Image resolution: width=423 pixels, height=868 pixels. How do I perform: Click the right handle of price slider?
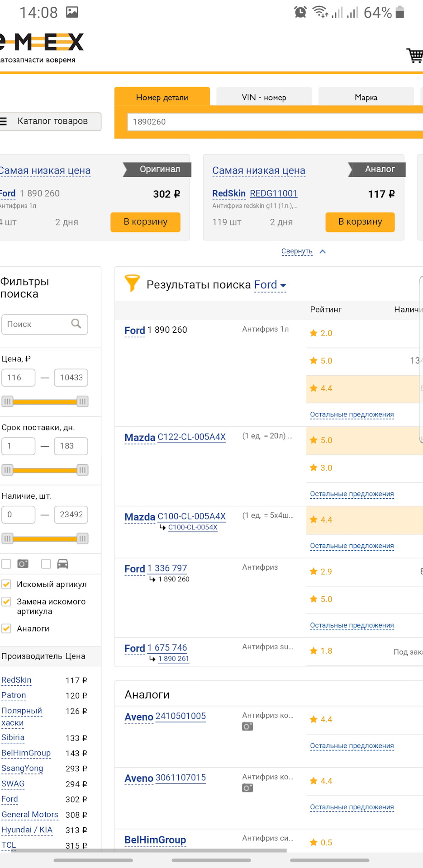pyautogui.click(x=82, y=401)
